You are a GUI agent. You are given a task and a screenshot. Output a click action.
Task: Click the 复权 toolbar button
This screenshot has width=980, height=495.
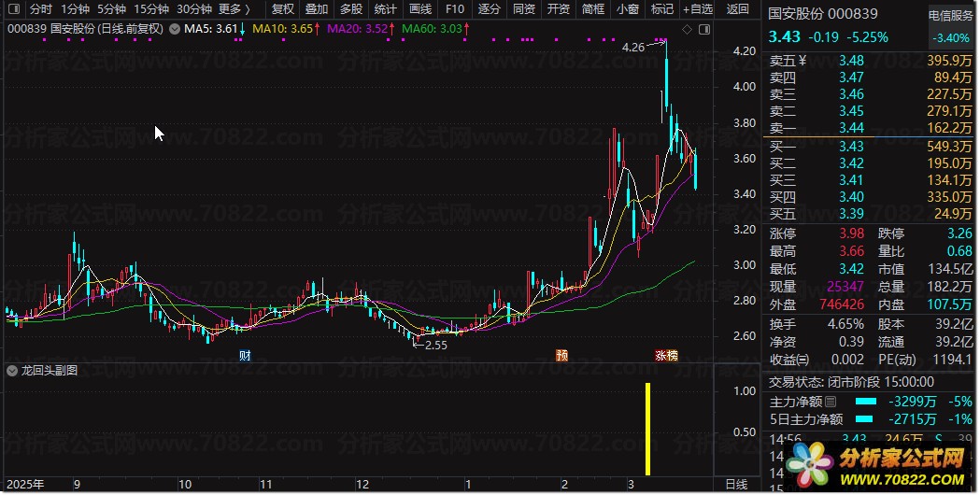tap(282, 9)
